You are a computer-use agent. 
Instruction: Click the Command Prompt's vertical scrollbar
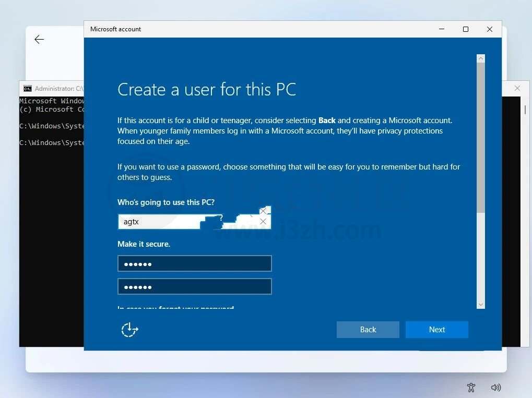coord(525,110)
